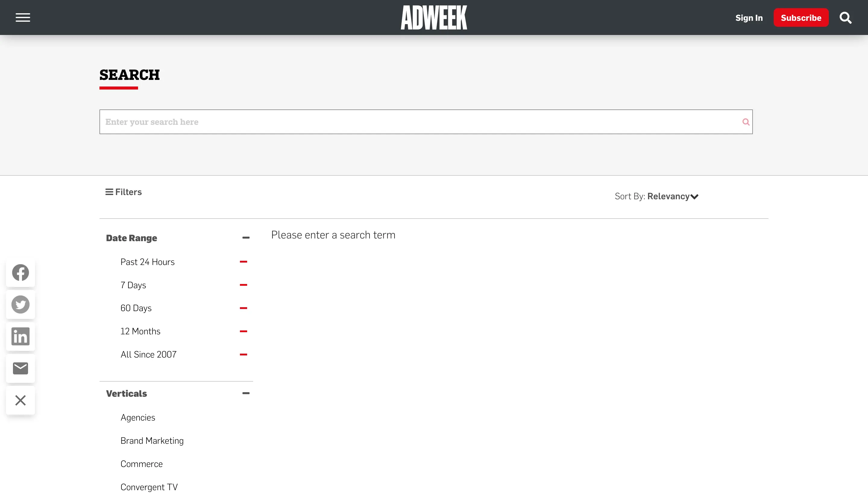Click the Sign In link
This screenshot has width=868, height=495.
coord(749,18)
